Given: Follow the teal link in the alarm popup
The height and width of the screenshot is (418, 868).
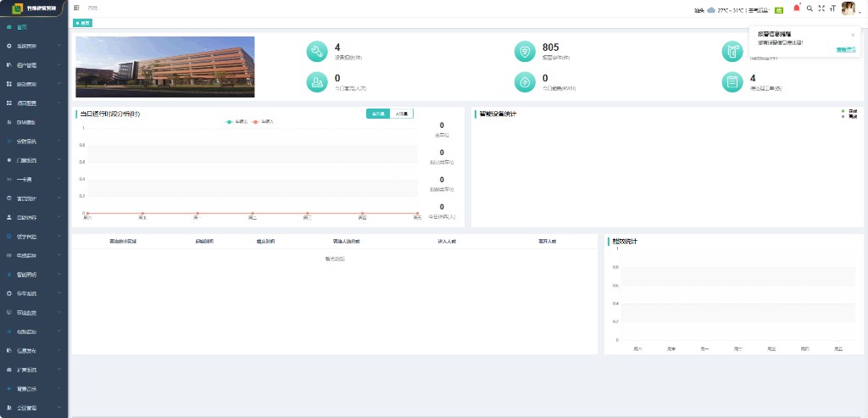Looking at the screenshot, I should pyautogui.click(x=846, y=50).
